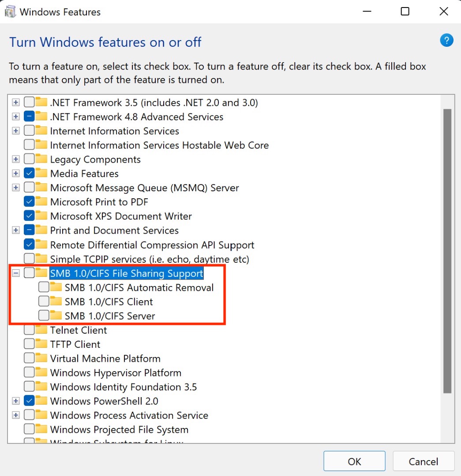Click the folder icon beside Microsoft Print to PDF
This screenshot has height=476, width=461.
tap(41, 201)
